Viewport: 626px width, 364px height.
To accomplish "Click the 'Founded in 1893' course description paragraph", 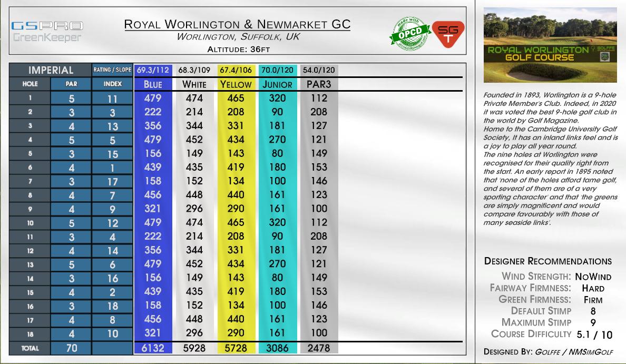I will 551,159.
